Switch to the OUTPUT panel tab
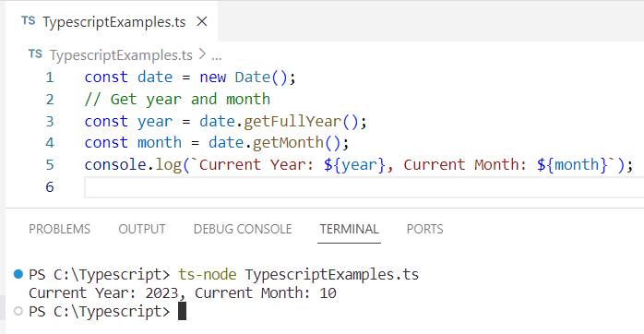 (x=142, y=229)
